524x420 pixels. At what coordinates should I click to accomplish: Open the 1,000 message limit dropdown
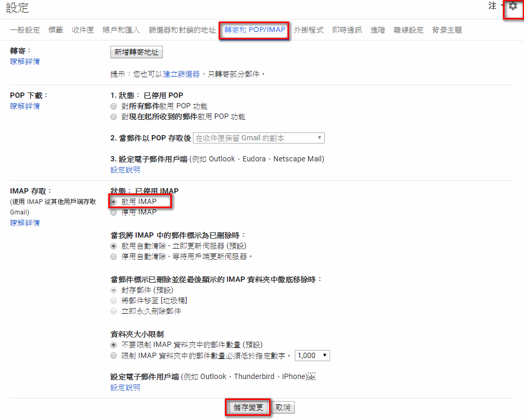tap(312, 355)
